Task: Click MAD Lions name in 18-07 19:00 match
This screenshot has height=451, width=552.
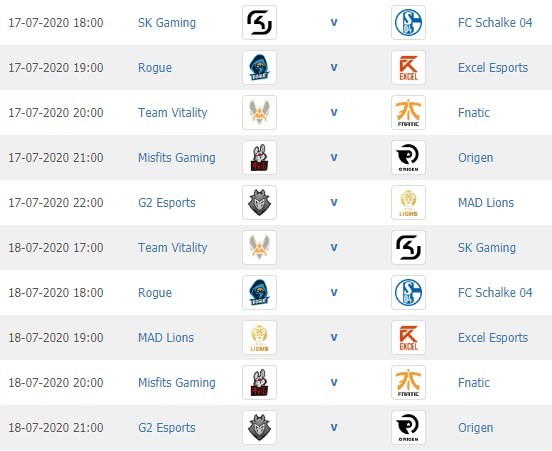Action: (166, 338)
